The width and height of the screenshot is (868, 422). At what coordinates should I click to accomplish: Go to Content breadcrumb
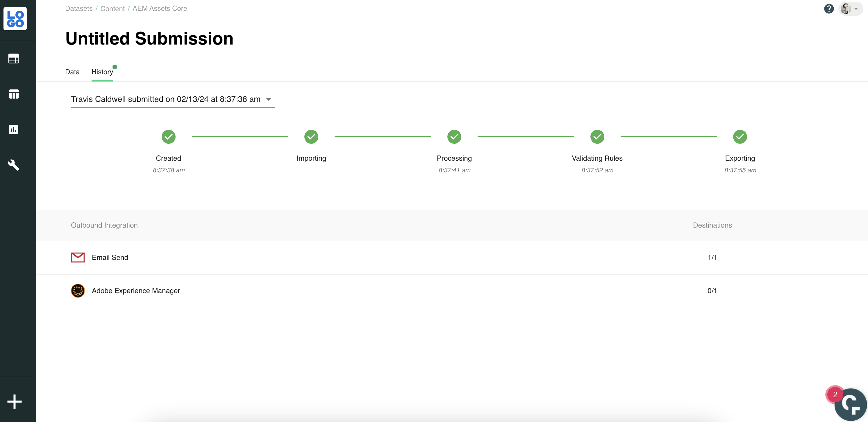(x=112, y=8)
